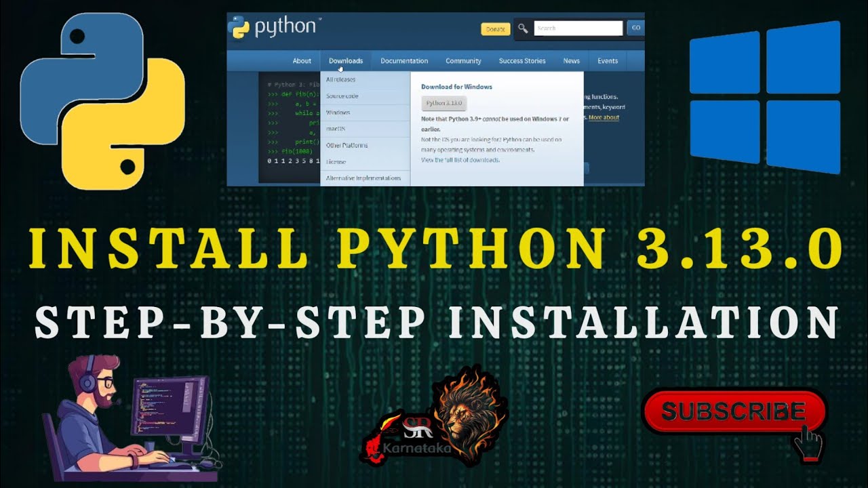868x488 pixels.
Task: Click the Download for Windows heading
Action: coord(456,87)
